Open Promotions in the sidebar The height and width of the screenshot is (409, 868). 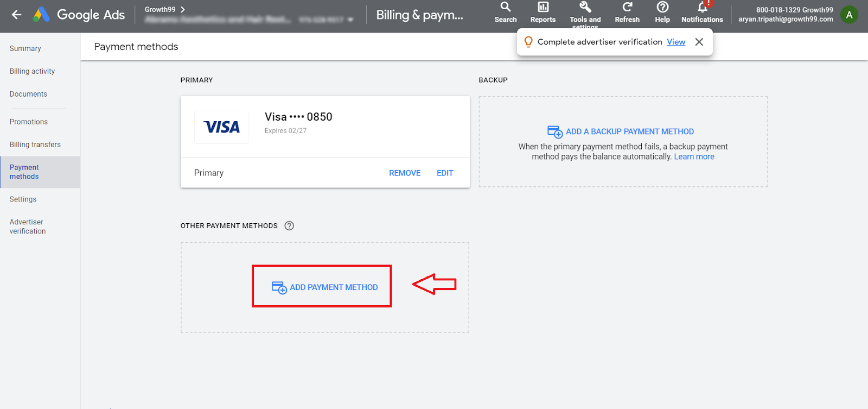click(x=29, y=122)
